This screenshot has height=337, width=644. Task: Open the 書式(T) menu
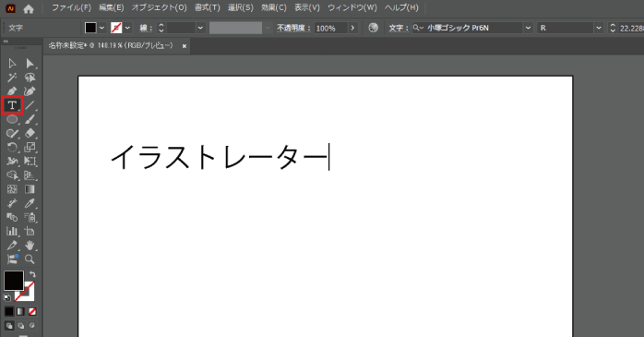tap(208, 7)
